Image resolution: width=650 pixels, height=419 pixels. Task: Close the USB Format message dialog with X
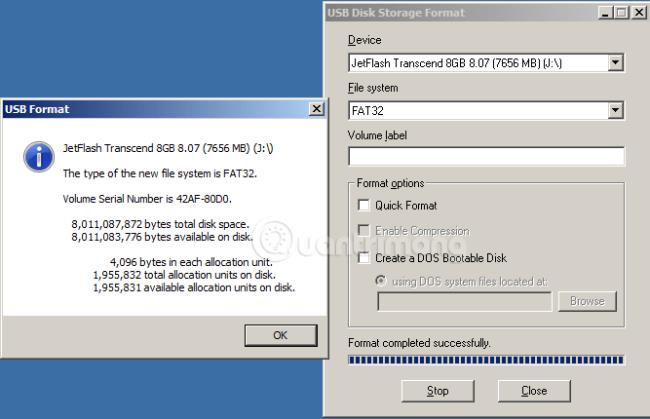click(x=317, y=109)
